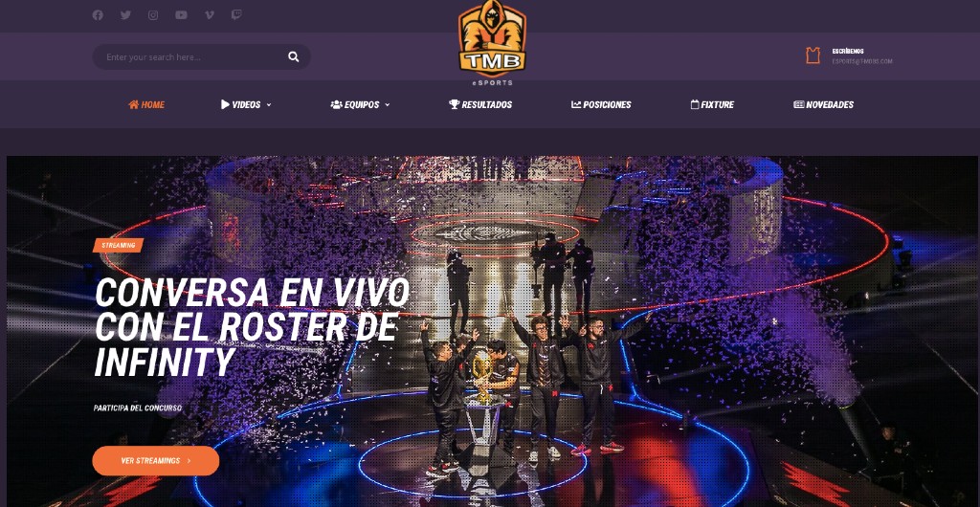
Task: Expand the Videos dropdown chevron
Action: (269, 105)
